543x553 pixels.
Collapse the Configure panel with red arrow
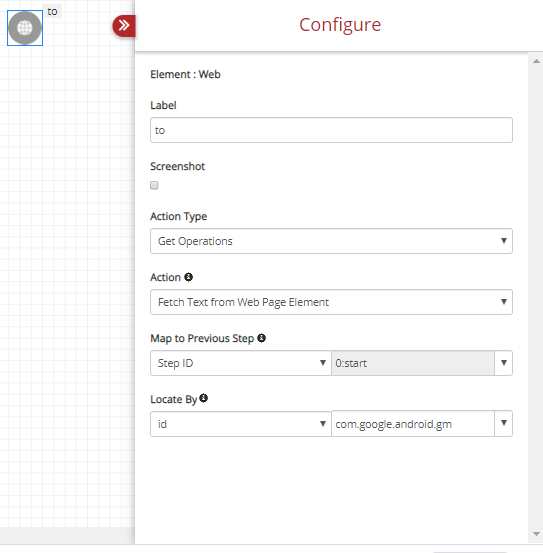click(124, 26)
